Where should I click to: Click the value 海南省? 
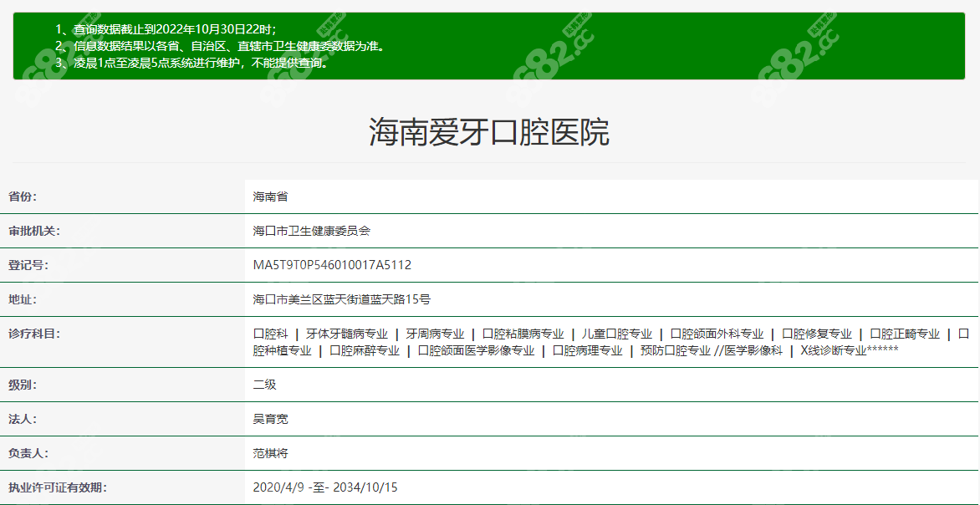coord(270,196)
